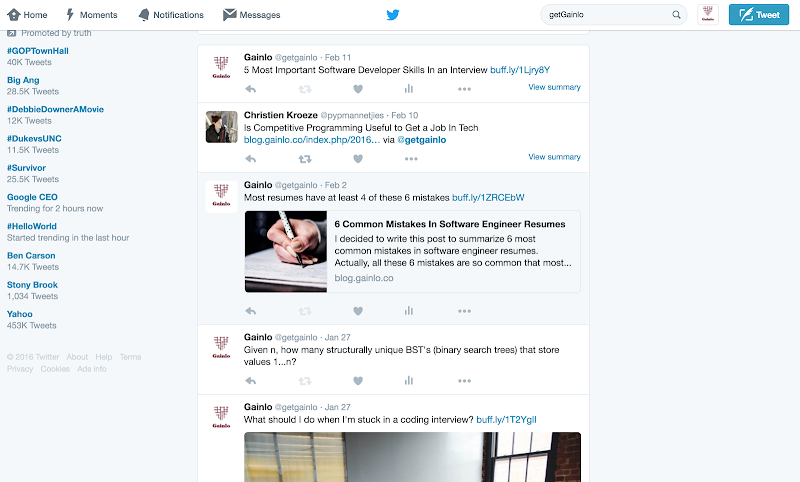Click the Help footer link
The width and height of the screenshot is (800, 482).
[x=104, y=357]
